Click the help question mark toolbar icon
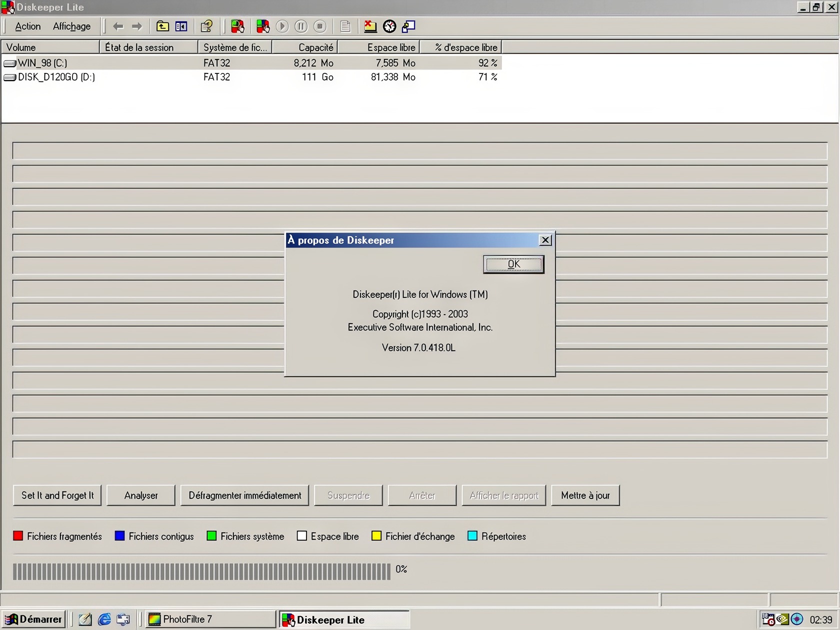840x630 pixels. coord(206,26)
